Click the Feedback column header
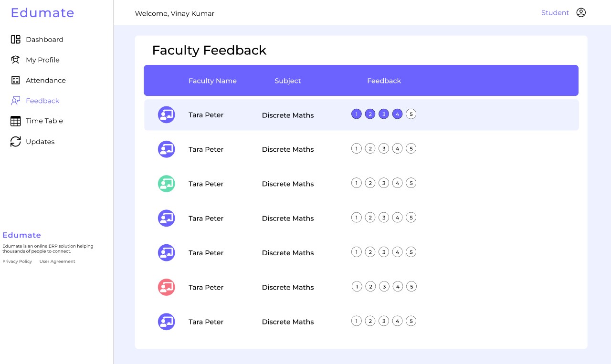Viewport: 611px width, 364px height. coord(384,81)
